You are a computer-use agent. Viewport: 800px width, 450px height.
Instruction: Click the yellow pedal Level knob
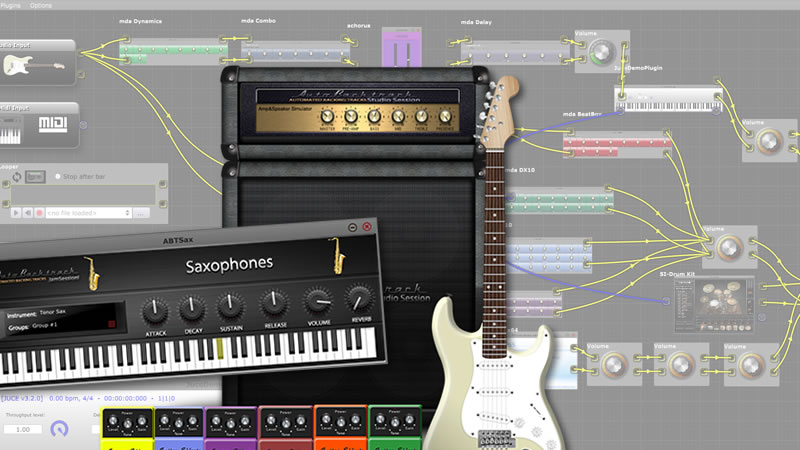pos(113,421)
